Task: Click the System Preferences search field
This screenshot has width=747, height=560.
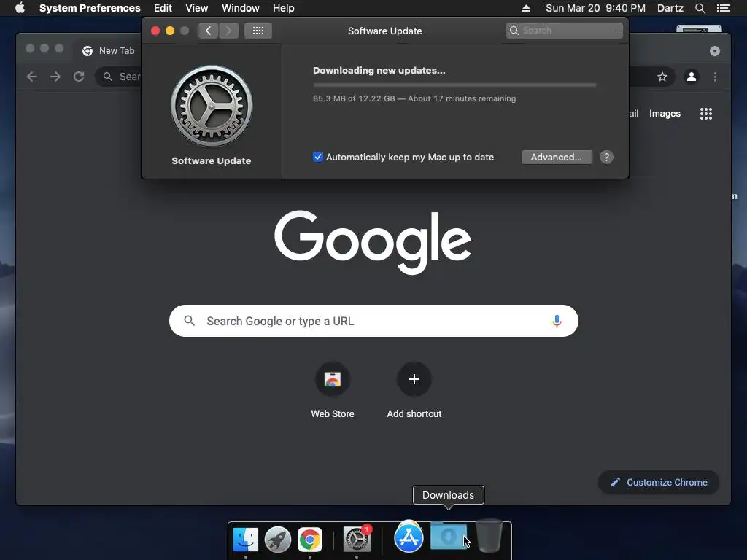Action: tap(564, 31)
